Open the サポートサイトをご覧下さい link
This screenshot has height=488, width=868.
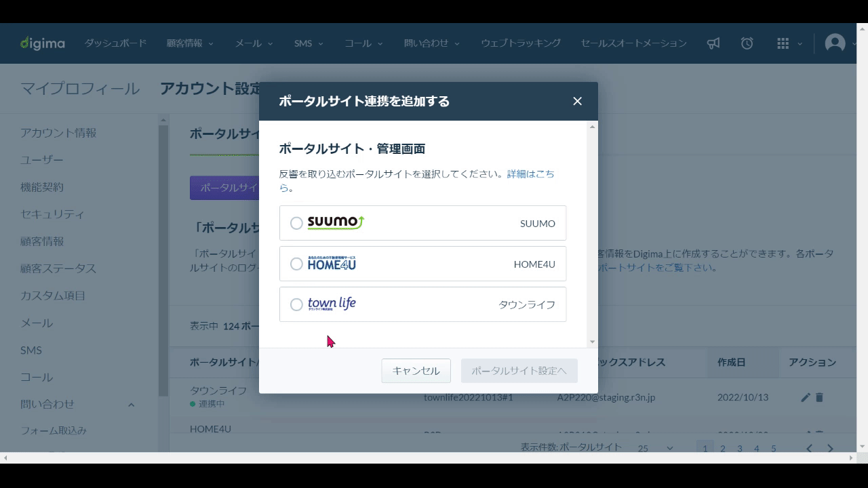pos(657,268)
